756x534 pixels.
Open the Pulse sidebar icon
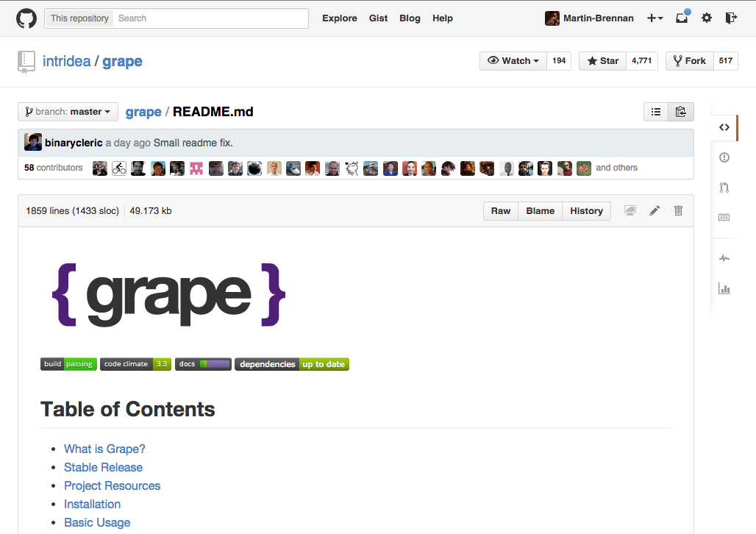point(724,258)
